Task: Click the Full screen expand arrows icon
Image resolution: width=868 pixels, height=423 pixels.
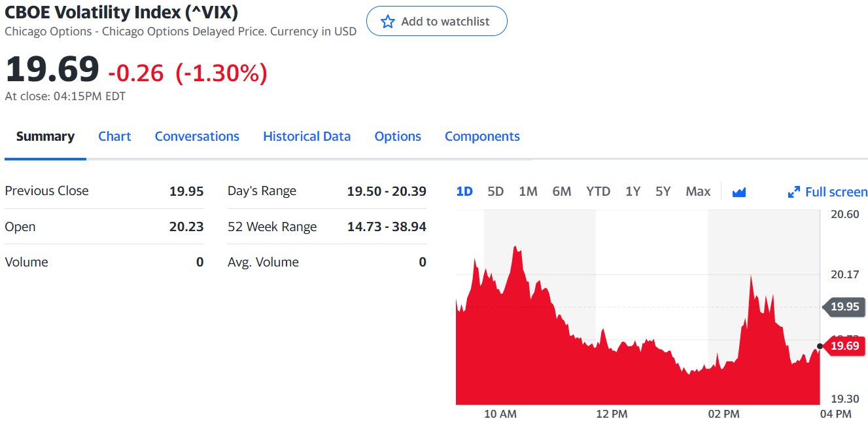Action: (x=794, y=192)
